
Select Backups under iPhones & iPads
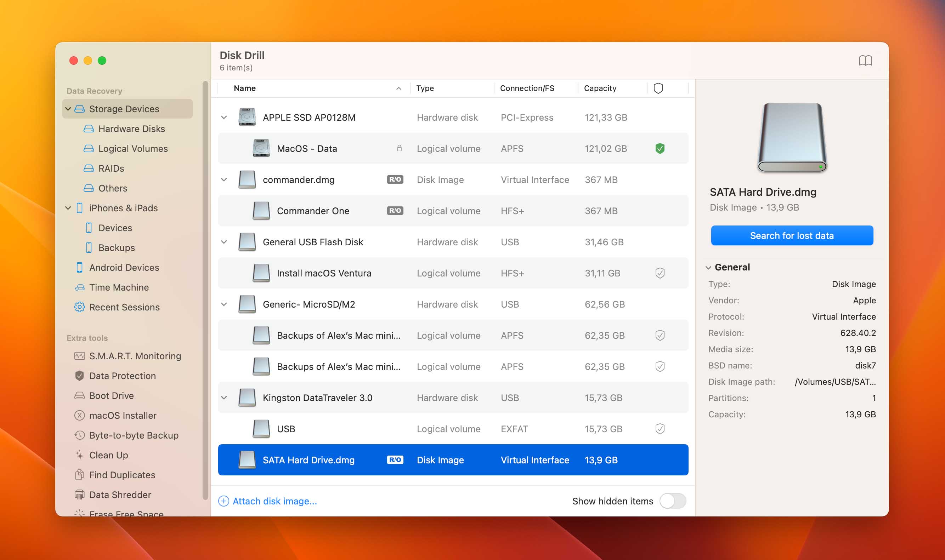click(109, 248)
